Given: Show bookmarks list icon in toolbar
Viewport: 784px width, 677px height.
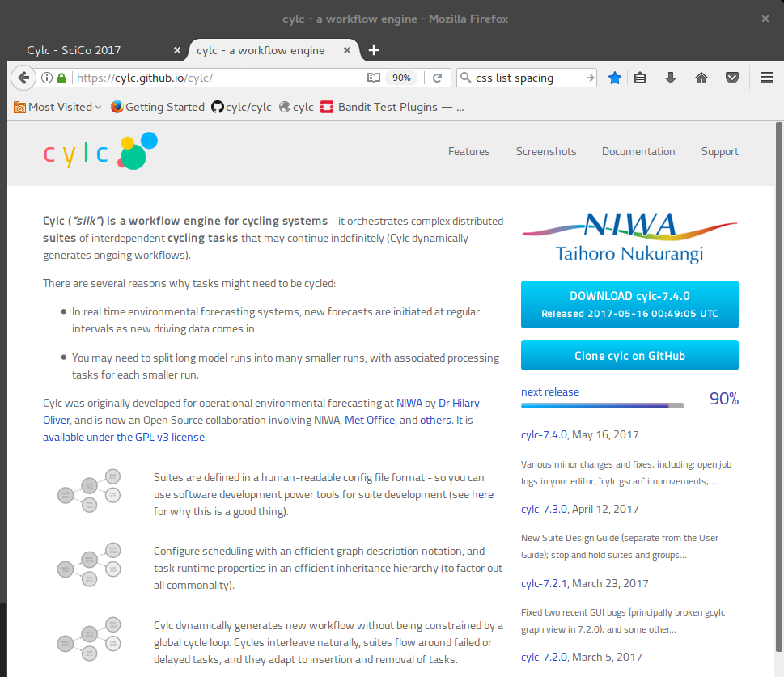Looking at the screenshot, I should tap(640, 78).
